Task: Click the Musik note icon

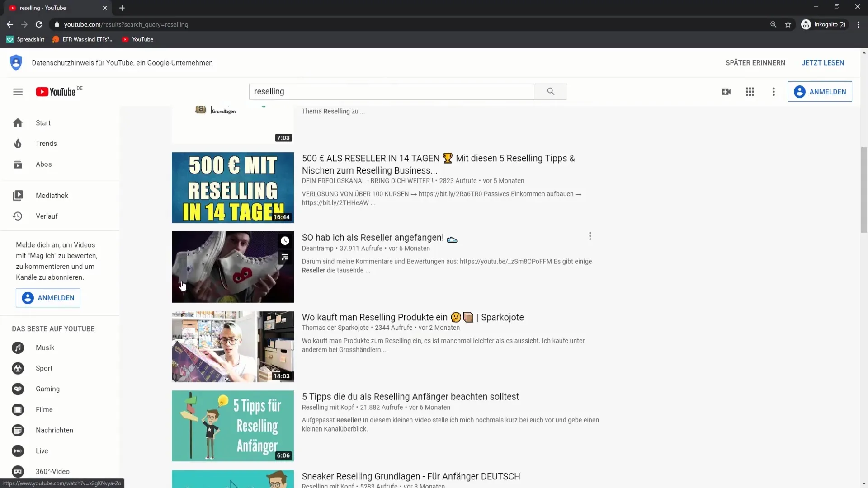Action: [18, 348]
